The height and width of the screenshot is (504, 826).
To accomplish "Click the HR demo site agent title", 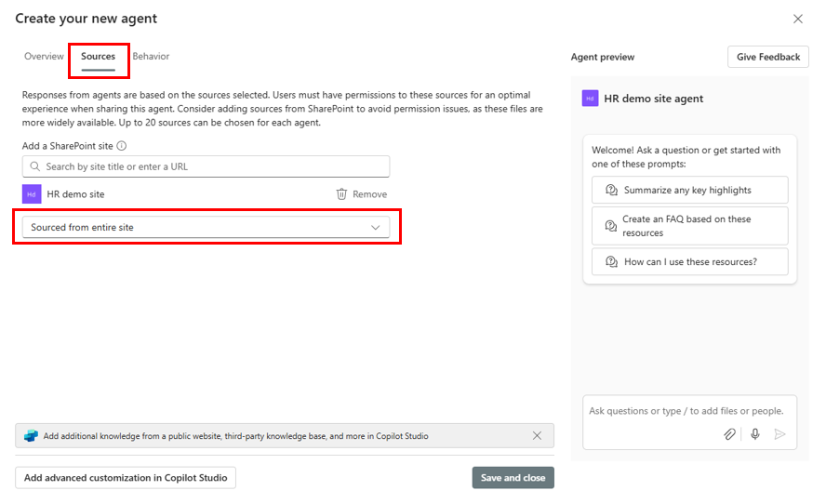I will 653,99.
